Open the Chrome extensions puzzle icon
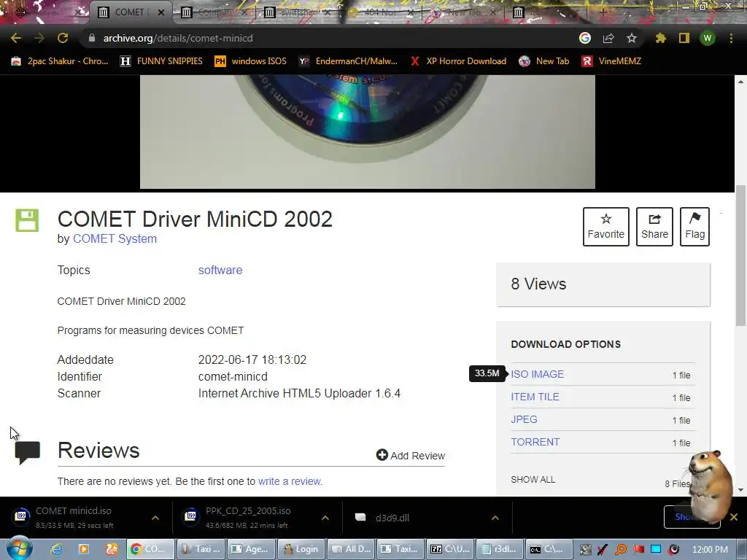Viewport: 747px width, 560px height. (661, 38)
